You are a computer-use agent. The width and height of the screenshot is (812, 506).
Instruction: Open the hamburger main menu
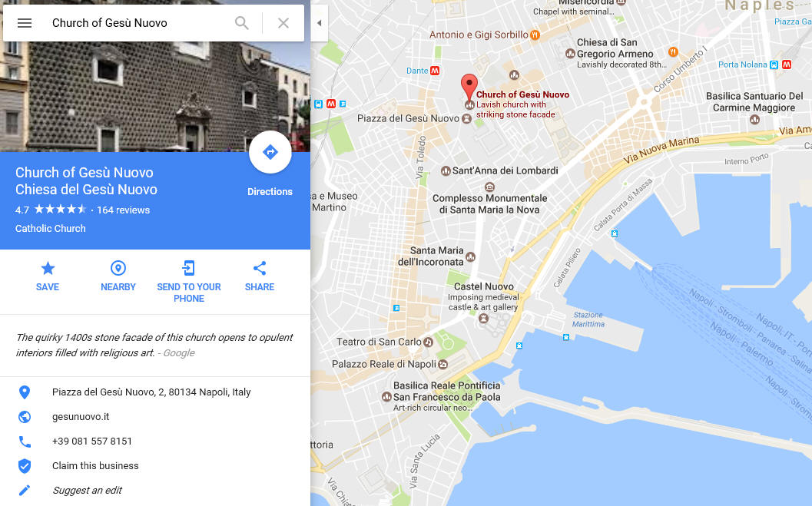25,23
